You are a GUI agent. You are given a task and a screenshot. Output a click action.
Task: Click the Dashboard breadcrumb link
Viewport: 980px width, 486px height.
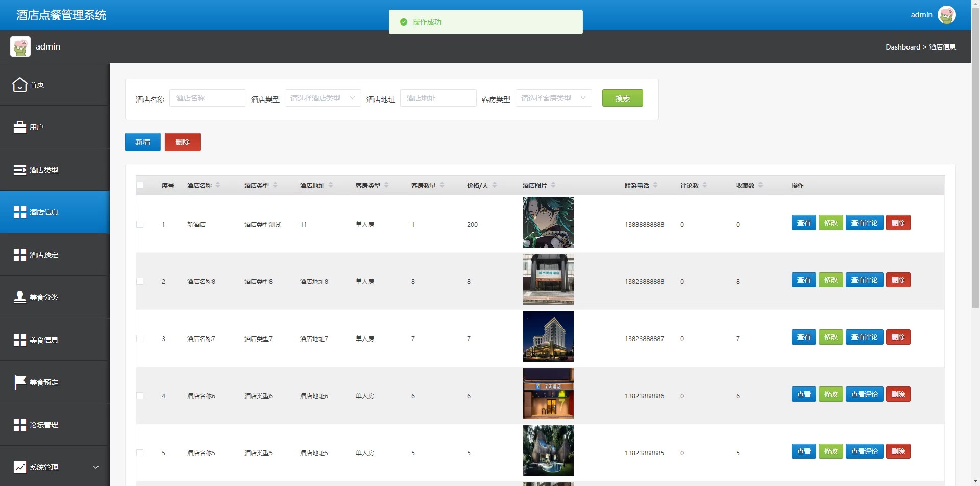[902, 47]
